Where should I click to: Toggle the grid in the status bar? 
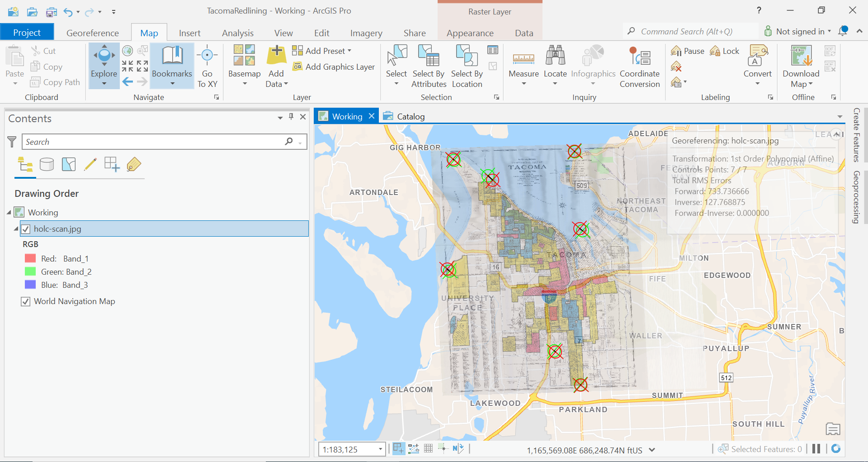428,448
